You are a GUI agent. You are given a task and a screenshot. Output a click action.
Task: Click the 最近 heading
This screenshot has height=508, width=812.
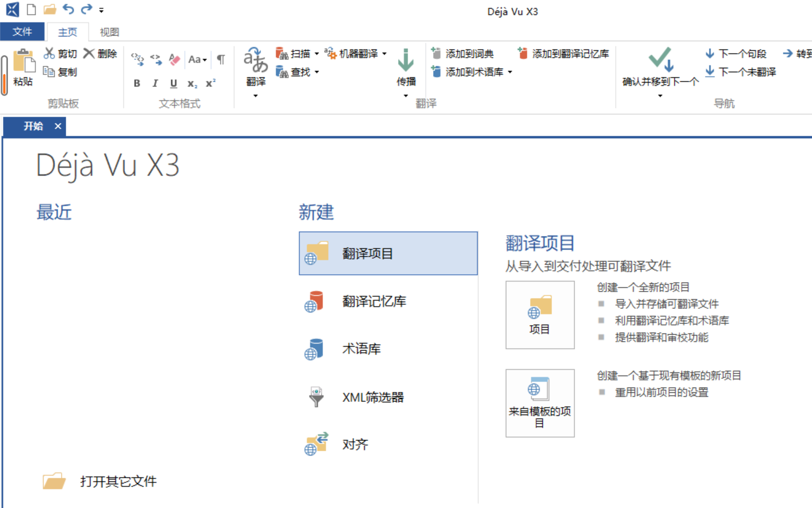(54, 212)
